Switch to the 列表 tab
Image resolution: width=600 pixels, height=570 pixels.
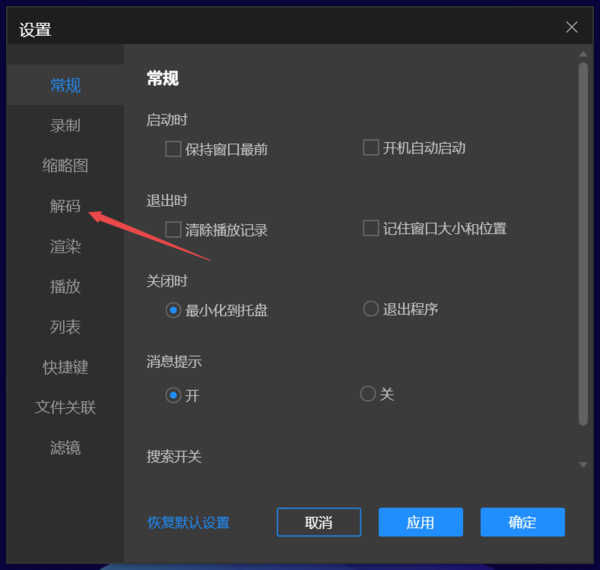[x=65, y=327]
